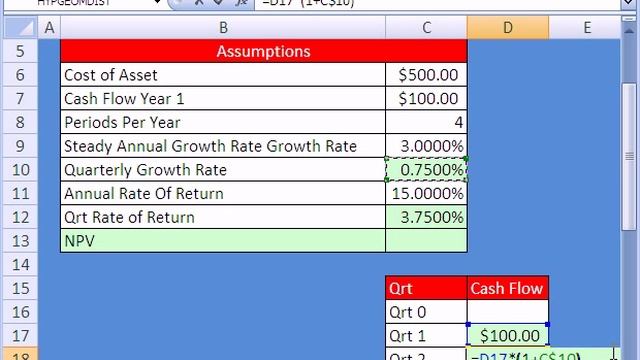Viewport: 640px width, 360px height.
Task: Select row 9 header
Action: click(x=20, y=146)
